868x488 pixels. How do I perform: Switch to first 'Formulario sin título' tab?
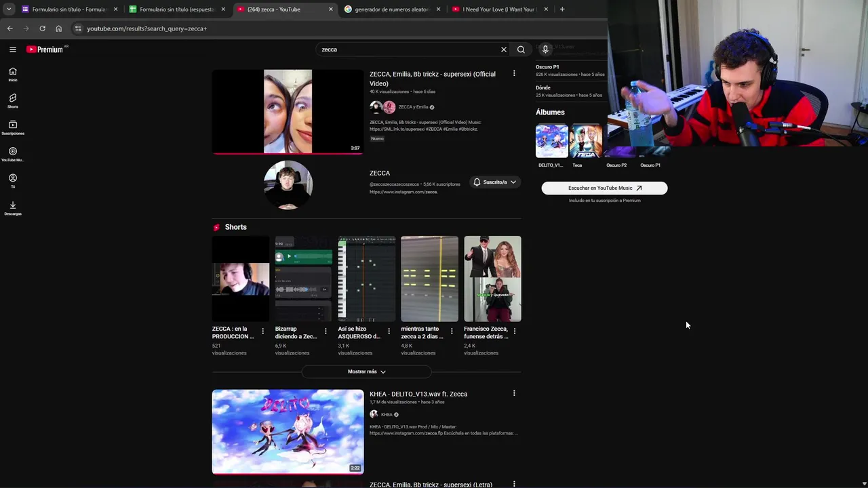(68, 9)
